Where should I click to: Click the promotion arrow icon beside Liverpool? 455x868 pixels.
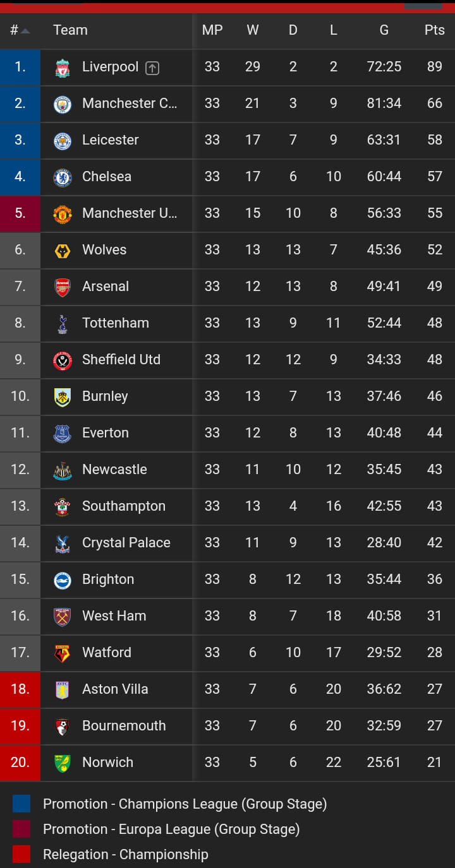152,68
